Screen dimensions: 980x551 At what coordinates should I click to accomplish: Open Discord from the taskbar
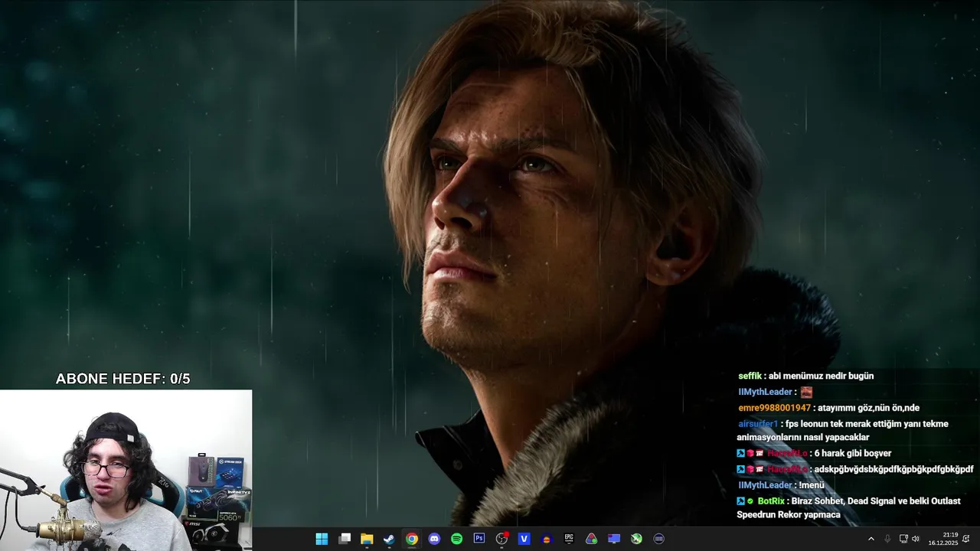coord(434,539)
